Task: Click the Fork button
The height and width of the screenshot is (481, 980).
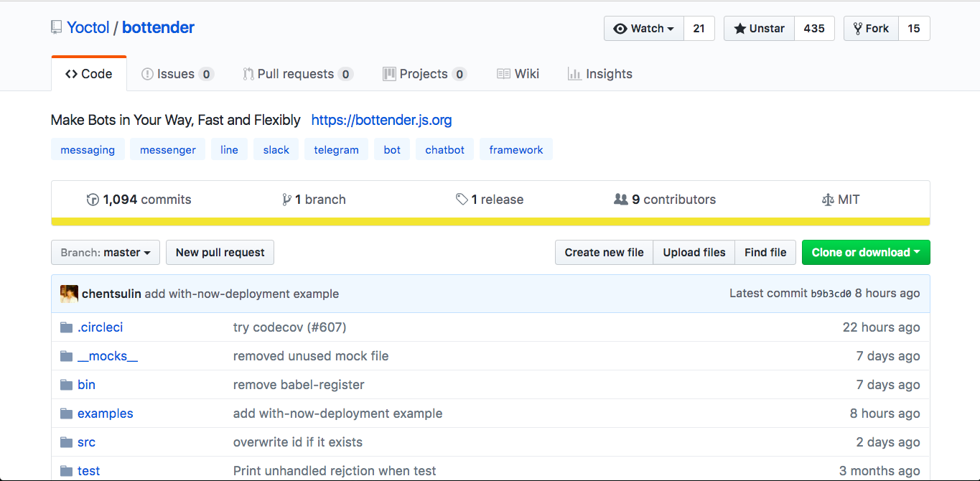Action: [871, 29]
